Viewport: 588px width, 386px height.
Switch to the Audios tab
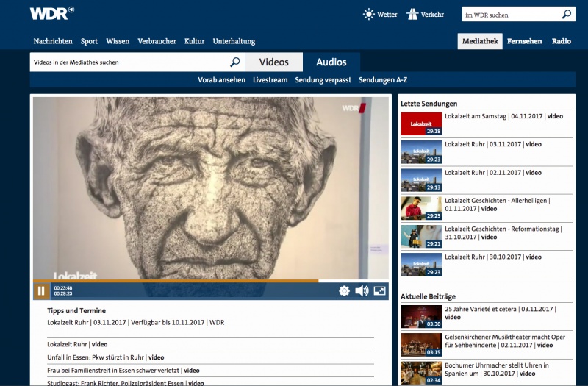tap(331, 62)
